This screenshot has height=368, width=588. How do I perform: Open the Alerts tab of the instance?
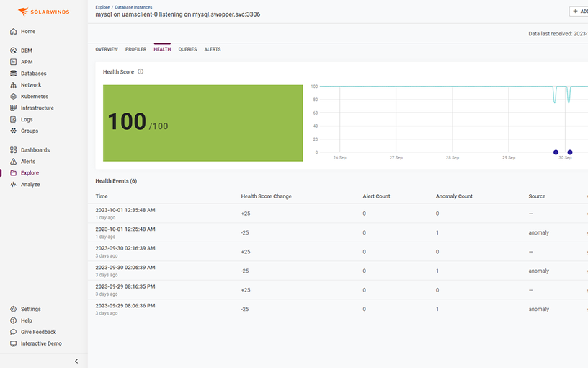click(213, 49)
